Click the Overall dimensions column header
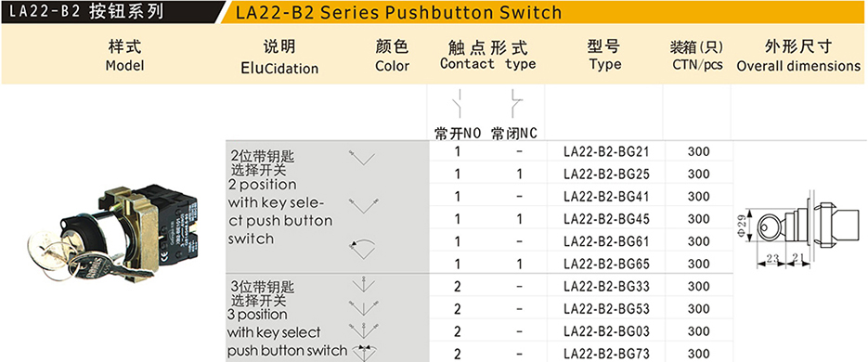 [798, 57]
